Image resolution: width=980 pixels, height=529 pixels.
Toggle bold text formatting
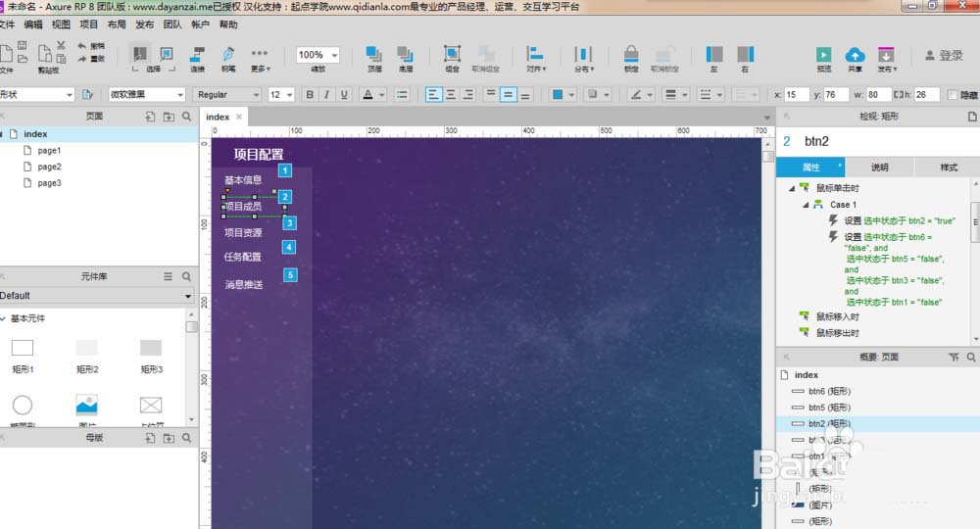pos(310,94)
